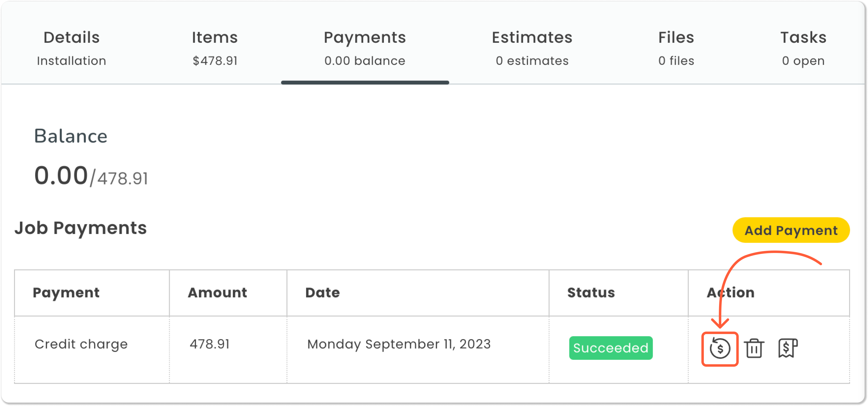Delete the Credit charge payment via trash icon
Screen dimensions: 868x406
pos(754,348)
